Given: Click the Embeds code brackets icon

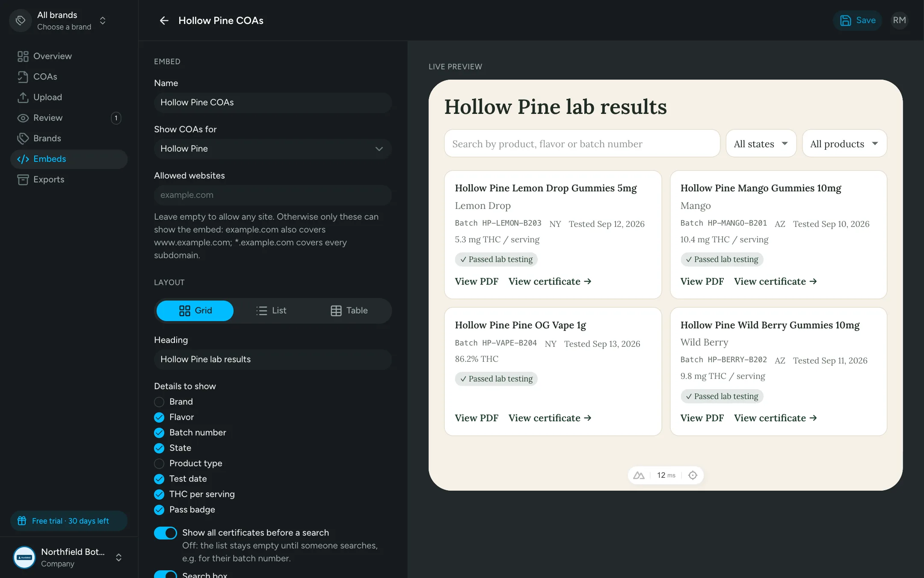Looking at the screenshot, I should [23, 159].
